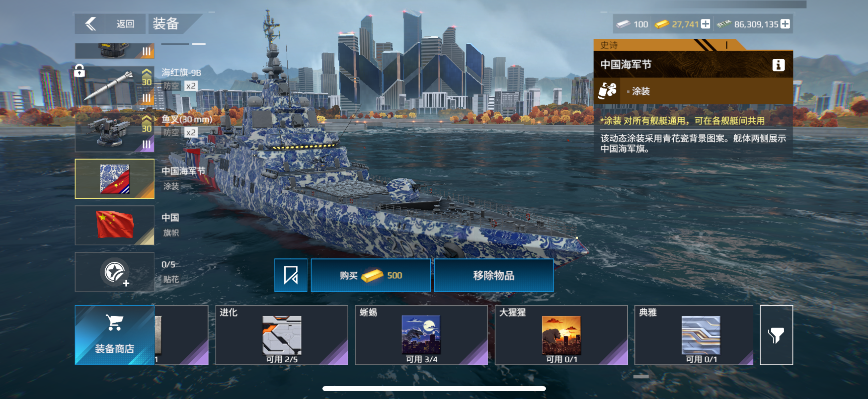Open the filter funnel icon
This screenshot has height=399, width=868.
[x=776, y=335]
